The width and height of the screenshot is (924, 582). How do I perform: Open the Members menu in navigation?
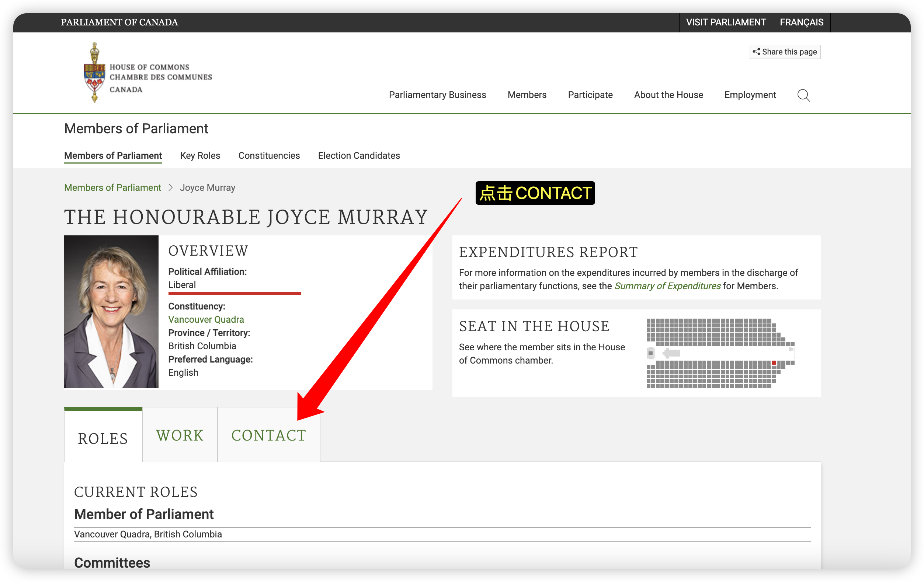point(527,95)
